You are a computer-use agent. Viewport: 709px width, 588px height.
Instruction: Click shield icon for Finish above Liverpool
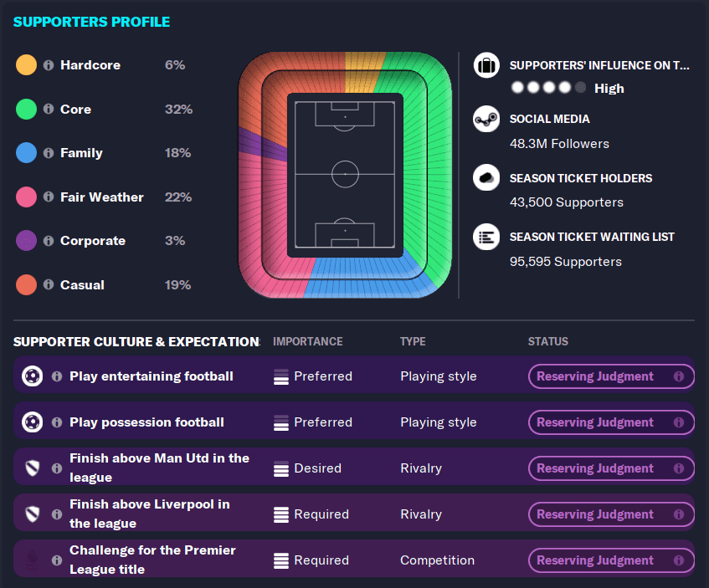pyautogui.click(x=33, y=514)
